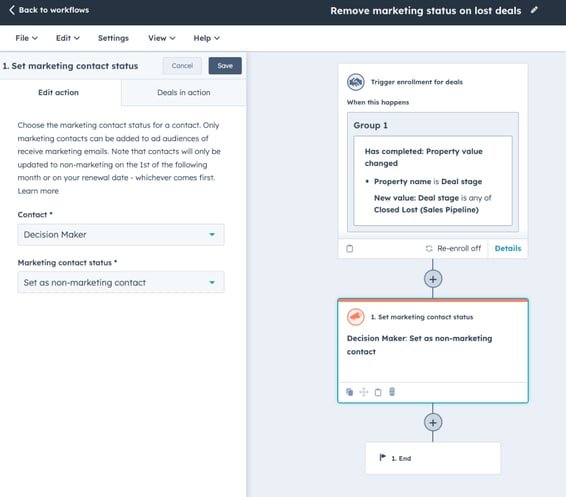Screen dimensions: 566x497
Task: Switch to the Deals in action tab
Action: click(184, 92)
